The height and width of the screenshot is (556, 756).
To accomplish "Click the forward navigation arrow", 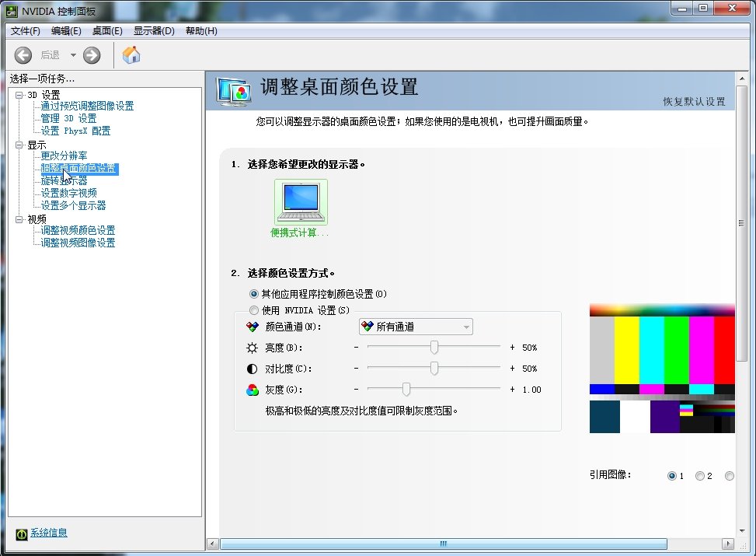I will 92,55.
